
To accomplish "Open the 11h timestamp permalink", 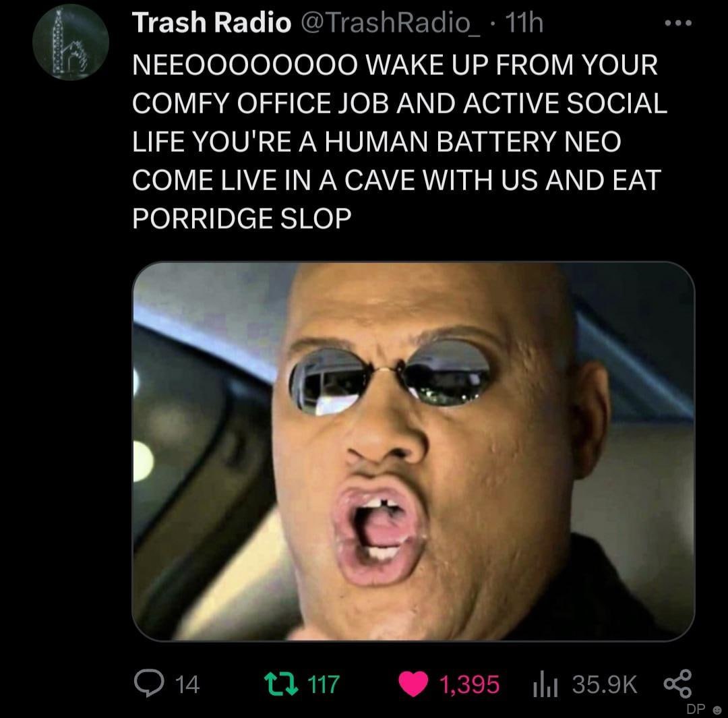I will (524, 22).
